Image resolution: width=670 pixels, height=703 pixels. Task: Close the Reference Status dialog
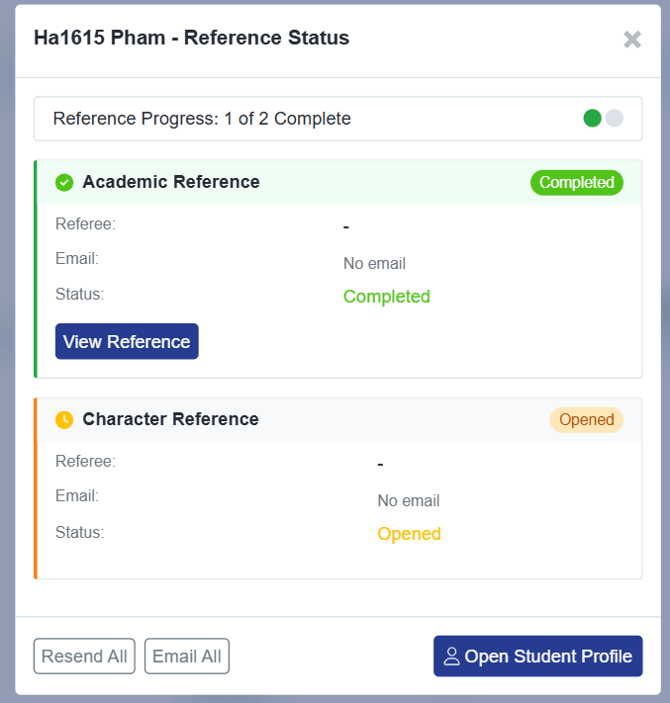[632, 39]
